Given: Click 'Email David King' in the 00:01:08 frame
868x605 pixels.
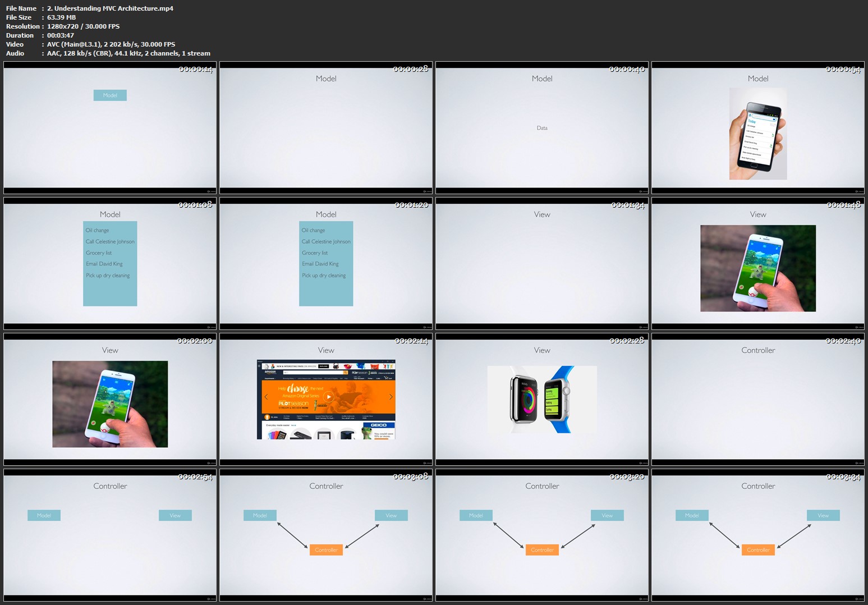Looking at the screenshot, I should (x=104, y=264).
